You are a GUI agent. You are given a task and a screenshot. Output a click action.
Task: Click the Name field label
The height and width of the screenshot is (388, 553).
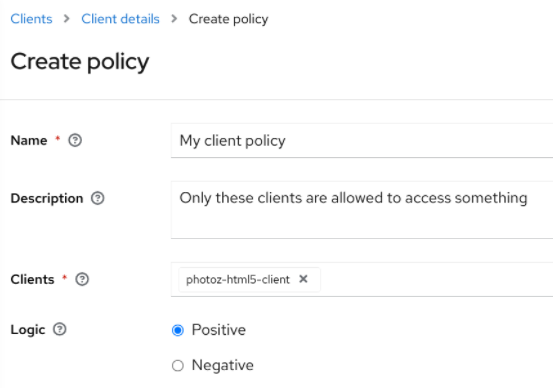[29, 140]
